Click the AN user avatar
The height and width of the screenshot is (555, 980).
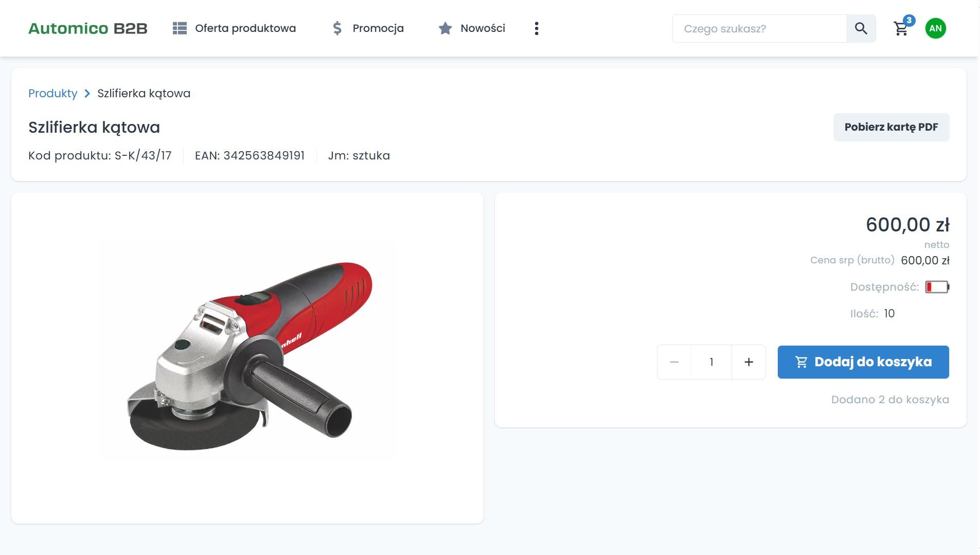tap(935, 28)
